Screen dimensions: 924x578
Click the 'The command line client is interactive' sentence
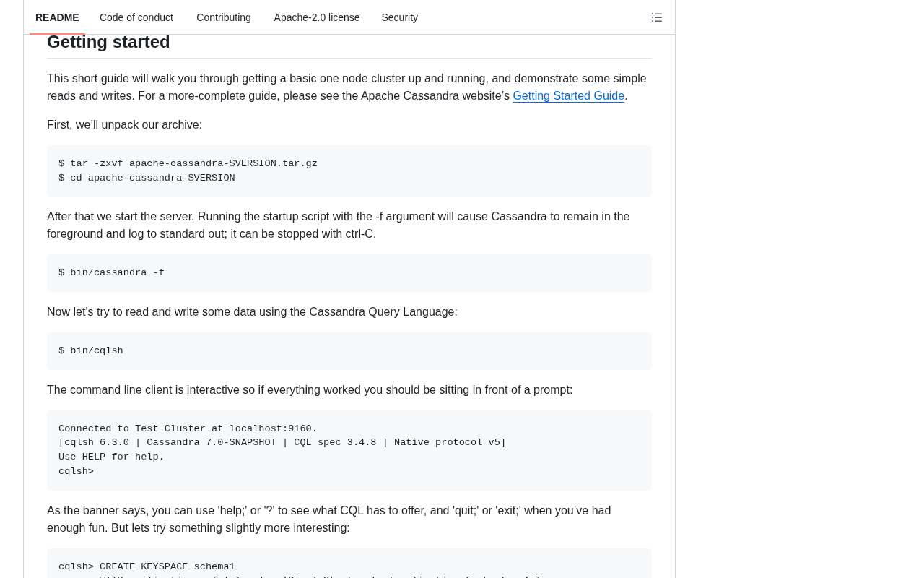point(310,390)
